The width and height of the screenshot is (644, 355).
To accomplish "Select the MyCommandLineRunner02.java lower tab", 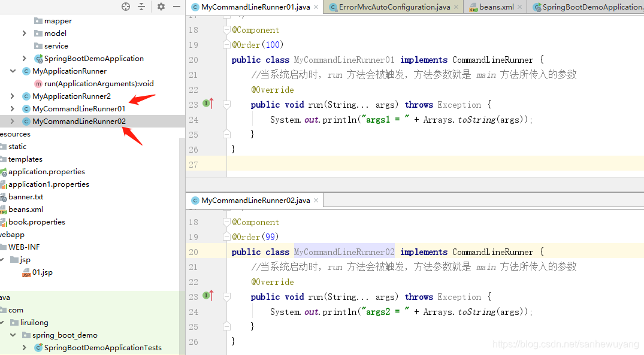I will (x=255, y=201).
